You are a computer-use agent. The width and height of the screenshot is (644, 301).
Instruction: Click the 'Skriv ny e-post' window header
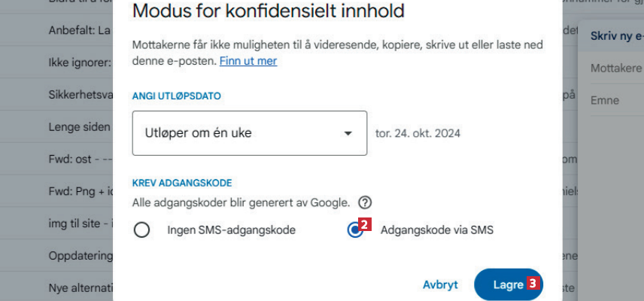point(616,35)
